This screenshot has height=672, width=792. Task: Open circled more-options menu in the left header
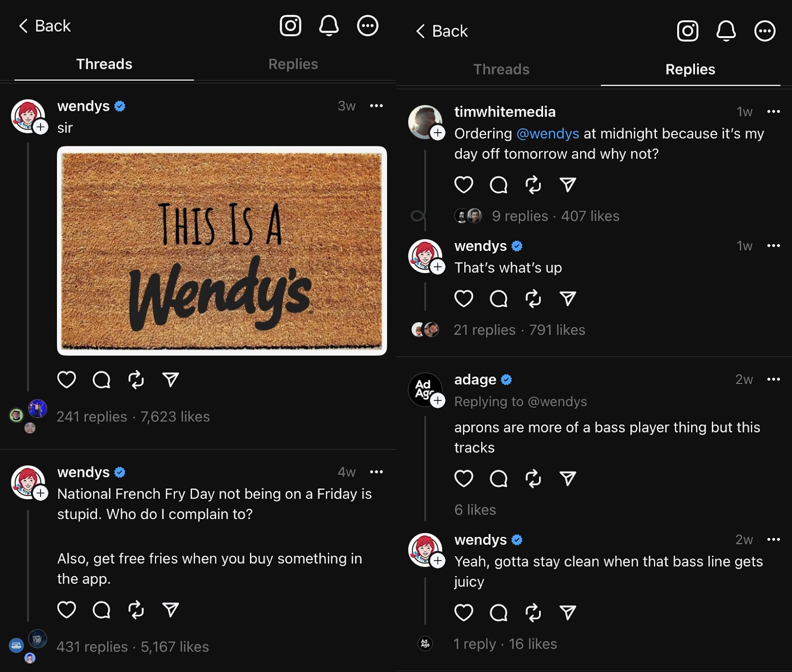368,25
